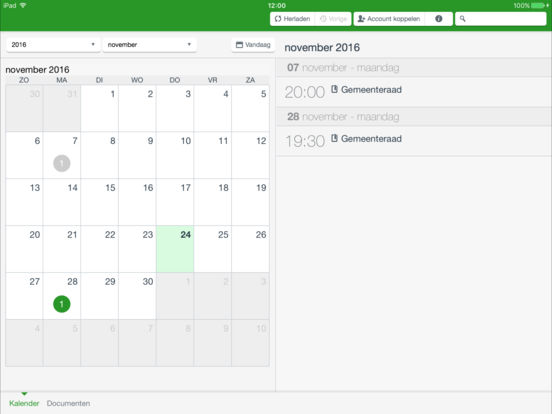Image resolution: width=552 pixels, height=414 pixels.
Task: Select grayed December 1 day cell
Action: click(x=175, y=296)
